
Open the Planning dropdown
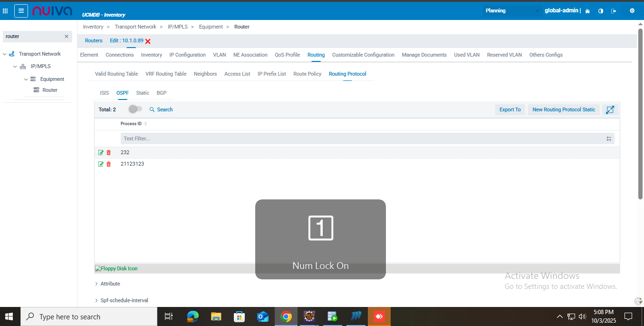pyautogui.click(x=512, y=10)
